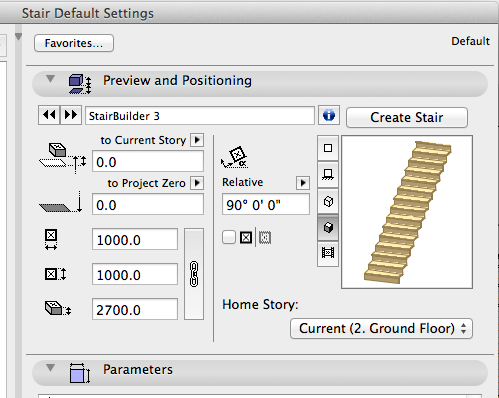Image resolution: width=499 pixels, height=398 pixels.
Task: Go to next stair library part
Action: pyautogui.click(x=71, y=115)
